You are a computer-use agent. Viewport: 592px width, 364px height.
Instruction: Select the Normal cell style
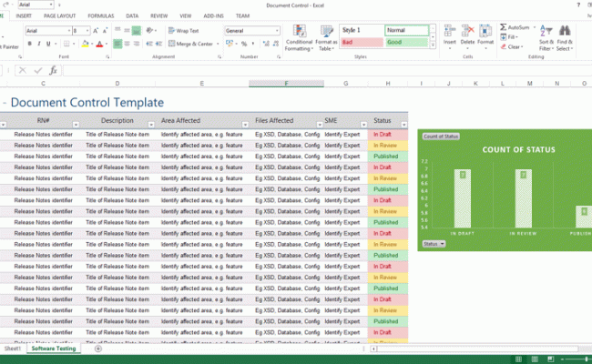pyautogui.click(x=406, y=30)
